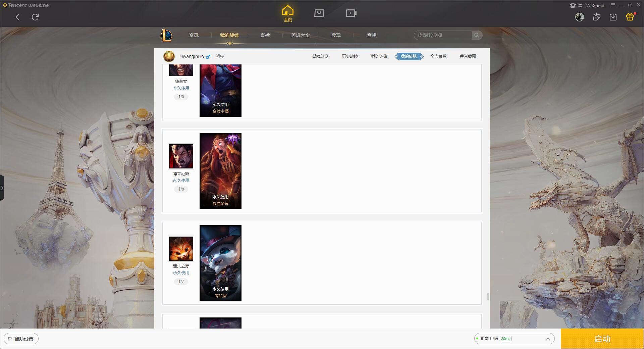
Task: Click the 迷失之牙 champion portrait
Action: [x=181, y=249]
